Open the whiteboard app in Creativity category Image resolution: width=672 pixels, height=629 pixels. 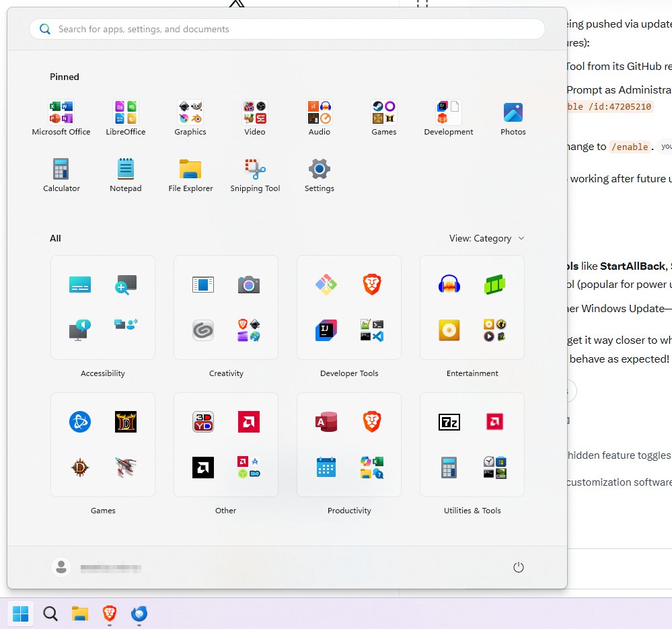202,285
